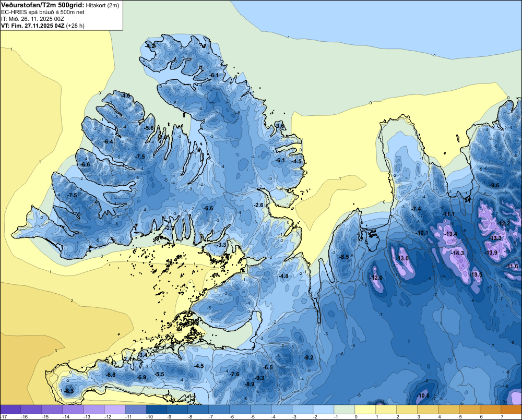Viewport: 522px width, 420px height.
Task: Click the temperature value -5.5
Action: pyautogui.click(x=160, y=374)
